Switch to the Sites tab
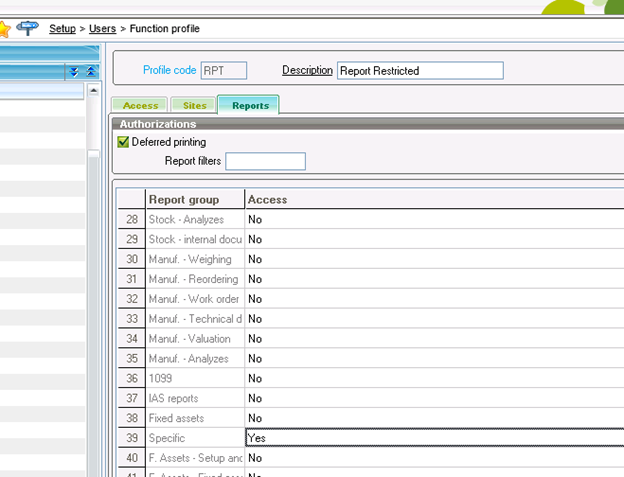 [x=194, y=105]
